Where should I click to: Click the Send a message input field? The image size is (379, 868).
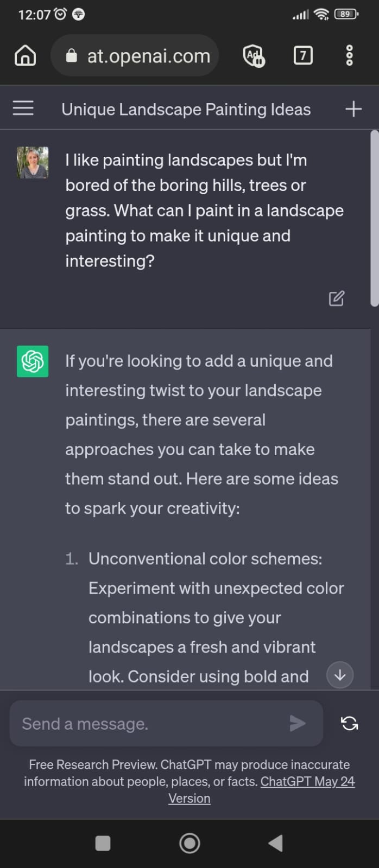(166, 723)
